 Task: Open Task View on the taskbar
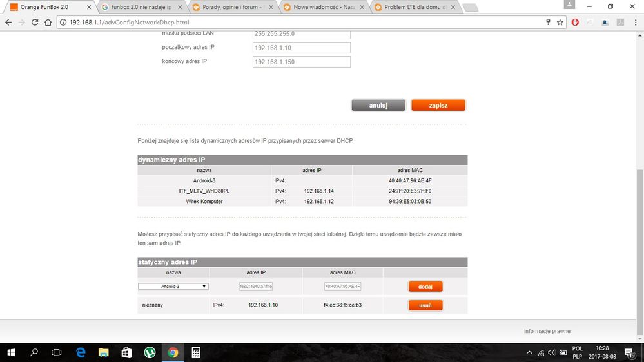(56, 352)
